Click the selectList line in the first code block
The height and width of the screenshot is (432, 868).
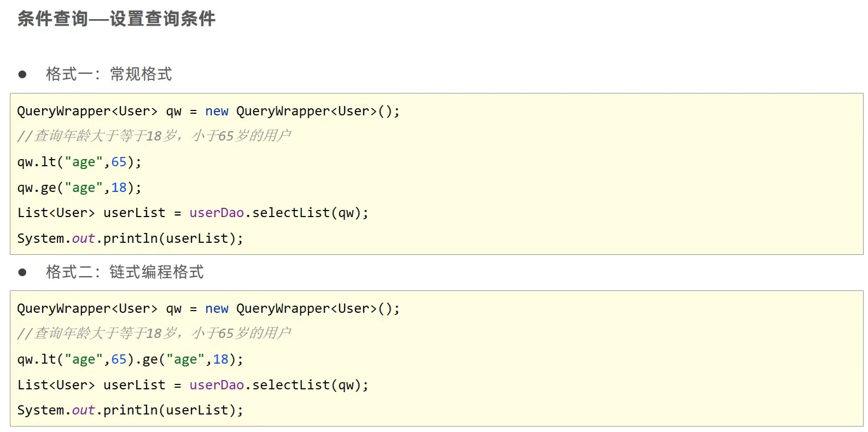[193, 213]
